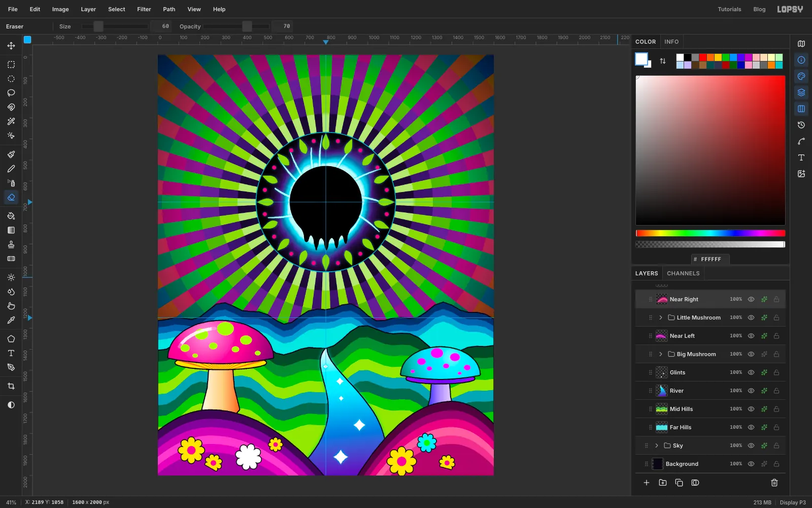Screen dimensions: 812x508
Task: Open the Filter menu
Action: pyautogui.click(x=144, y=9)
